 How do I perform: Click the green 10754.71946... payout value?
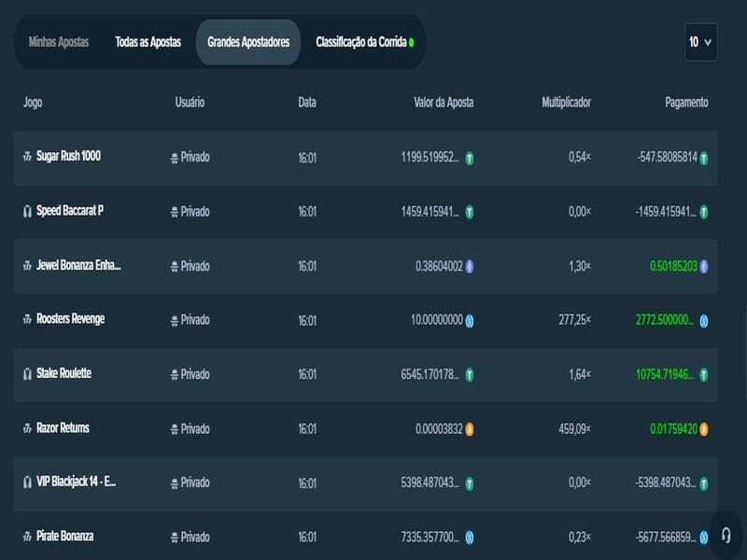pyautogui.click(x=665, y=374)
